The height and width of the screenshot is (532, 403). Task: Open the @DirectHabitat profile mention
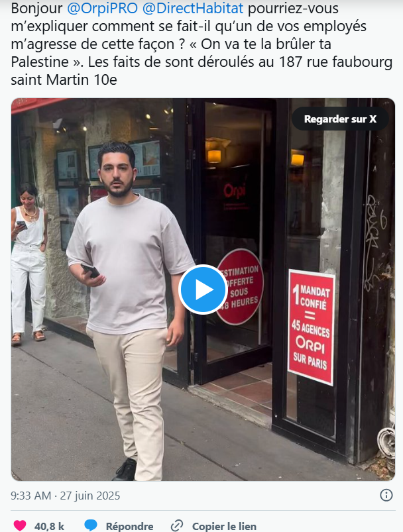tap(193, 9)
